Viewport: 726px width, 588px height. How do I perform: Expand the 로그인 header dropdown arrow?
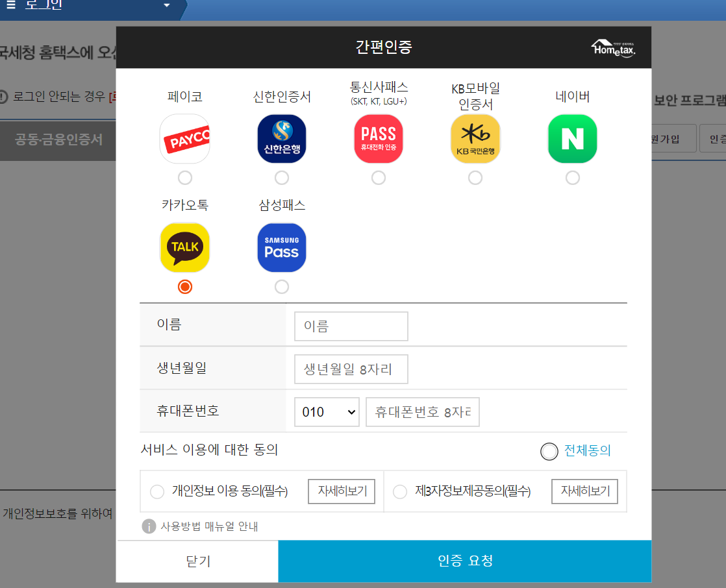(x=167, y=5)
